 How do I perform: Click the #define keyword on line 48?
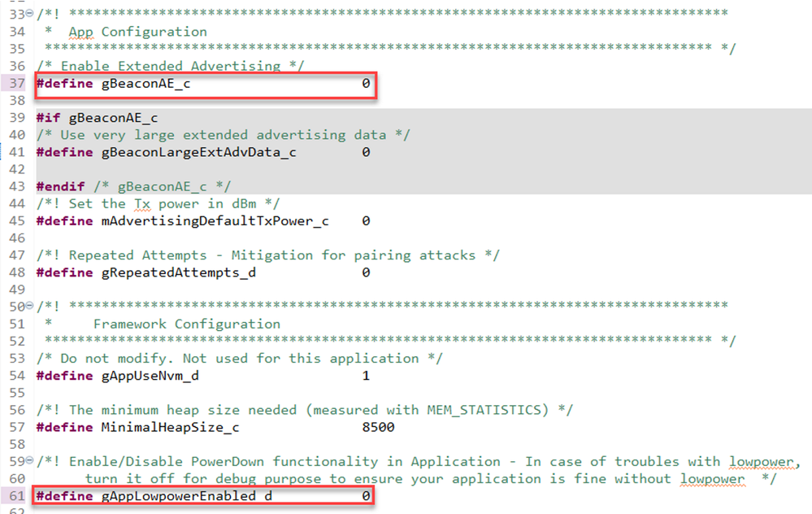pyautogui.click(x=65, y=272)
